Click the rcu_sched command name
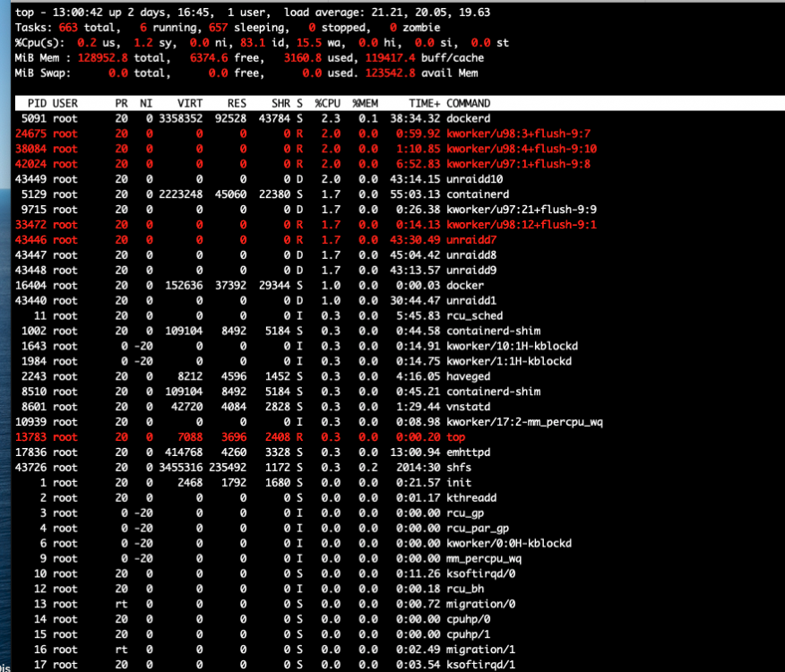 point(475,316)
